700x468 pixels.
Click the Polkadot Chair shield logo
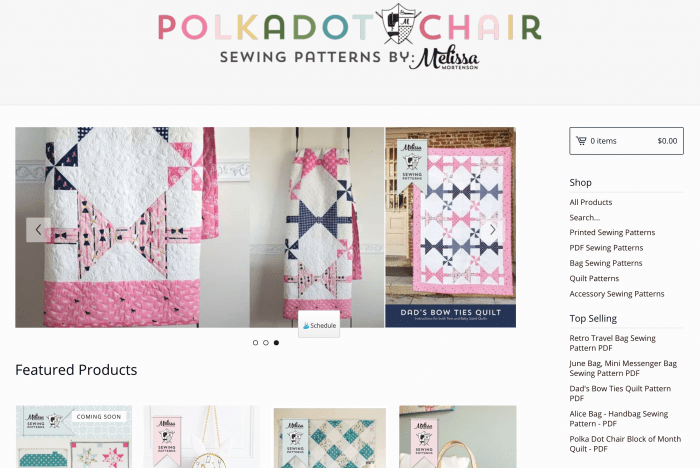click(x=398, y=25)
